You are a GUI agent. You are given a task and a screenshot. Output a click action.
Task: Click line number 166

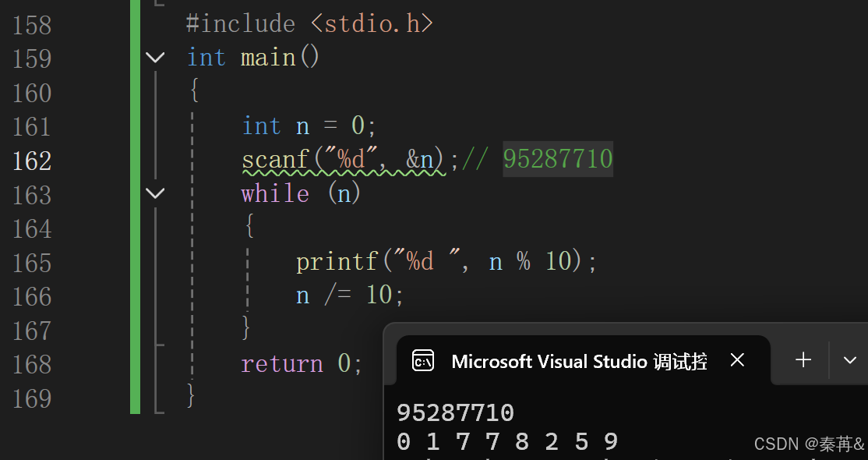(x=31, y=296)
